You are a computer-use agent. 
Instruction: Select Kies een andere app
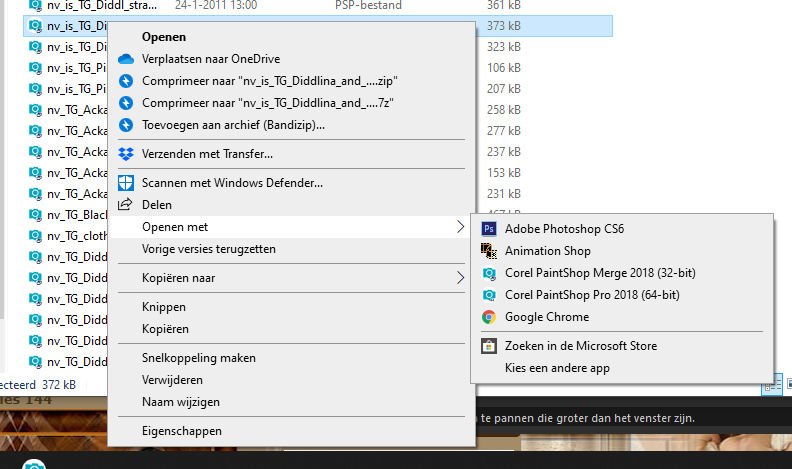(x=557, y=368)
